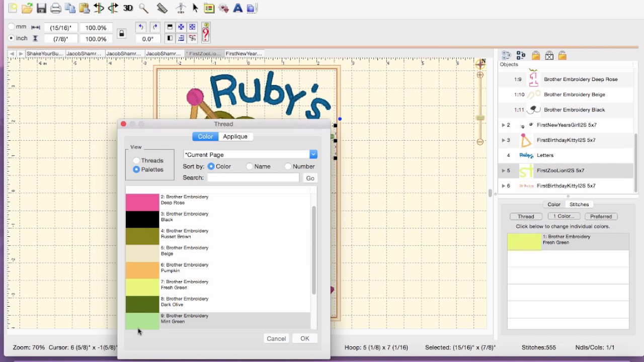
Task: Open the FirstNewYear... document tab
Action: coord(244,53)
